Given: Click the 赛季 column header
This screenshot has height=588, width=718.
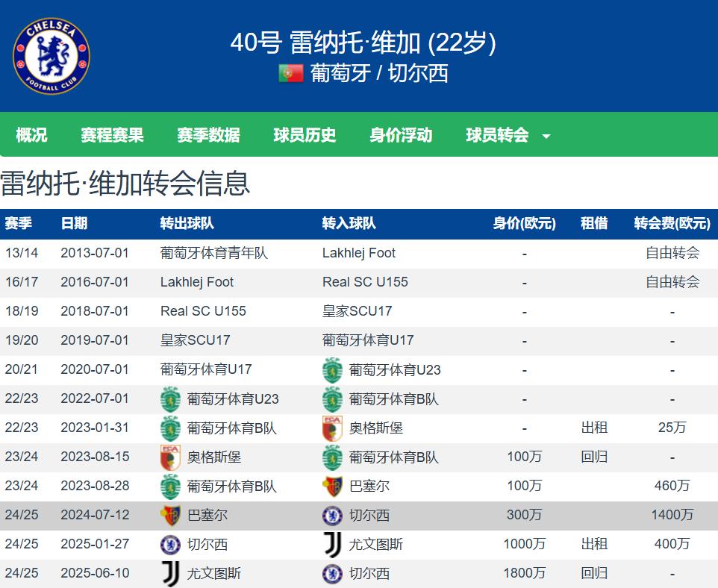Looking at the screenshot, I should (19, 223).
